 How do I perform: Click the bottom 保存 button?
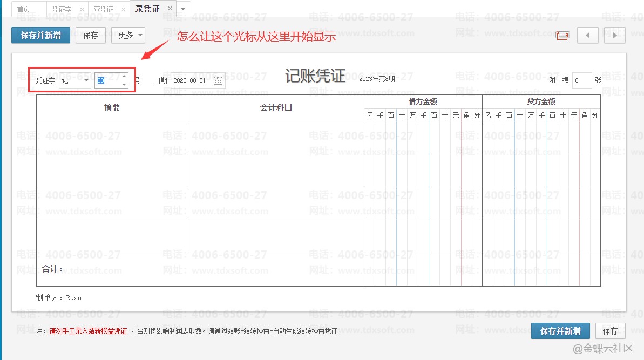tap(610, 331)
